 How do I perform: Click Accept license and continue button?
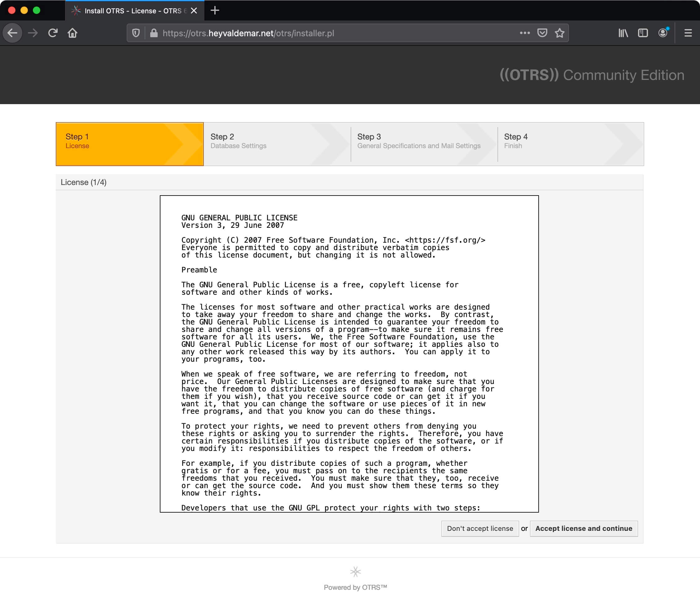(x=584, y=528)
